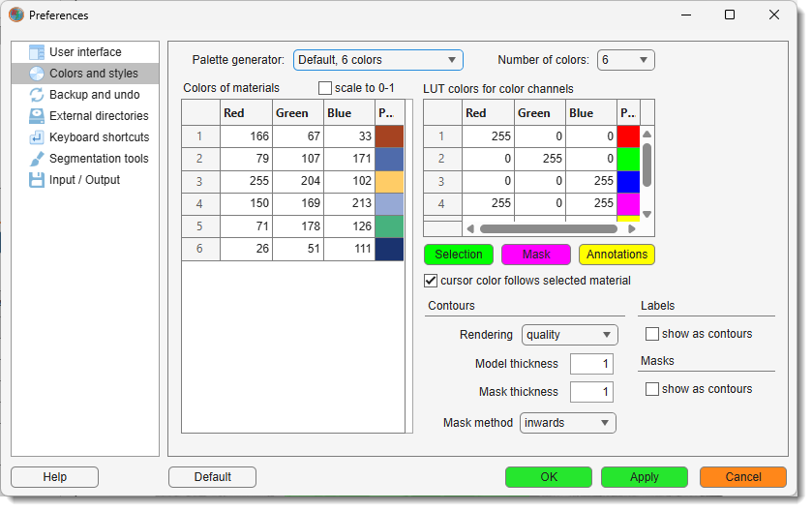Select Keyboard shortcuts section
812x511 pixels.
click(x=85, y=137)
